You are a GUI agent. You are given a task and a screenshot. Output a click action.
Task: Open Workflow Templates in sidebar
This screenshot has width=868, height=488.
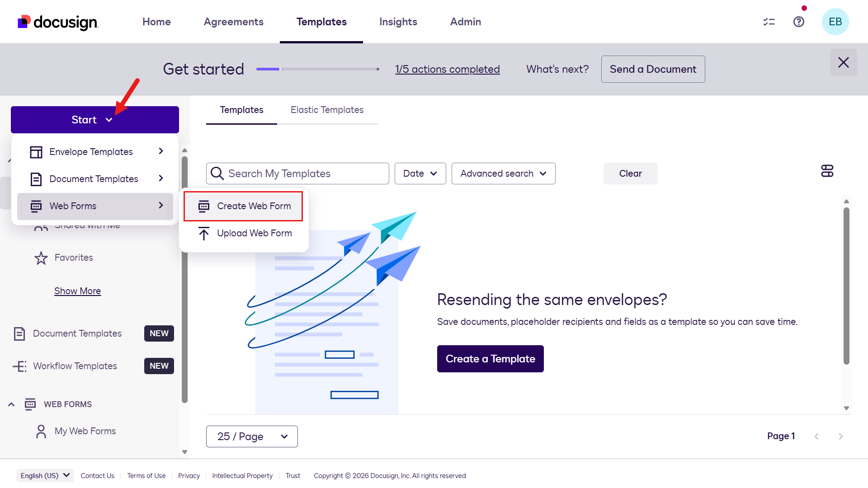coord(75,366)
